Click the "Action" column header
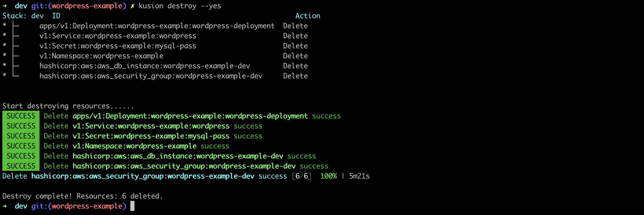644x215 pixels. pos(308,16)
